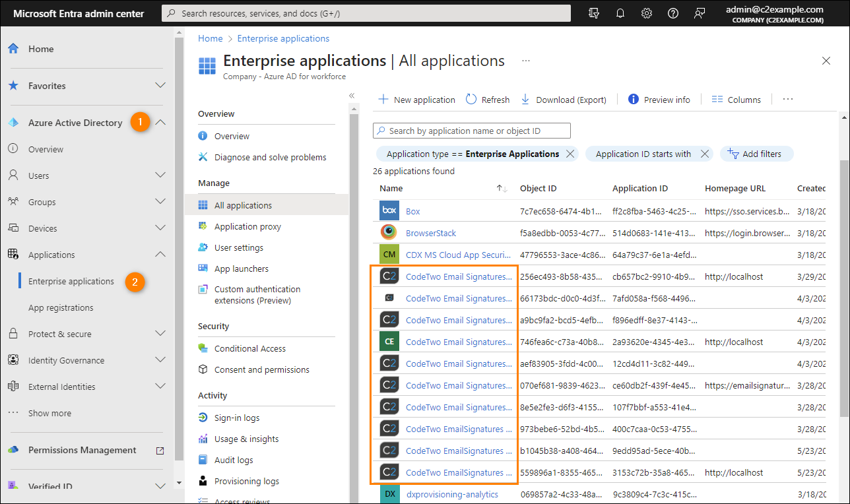
Task: Open Custom authentication extensions (Preview)
Action: [x=257, y=295]
